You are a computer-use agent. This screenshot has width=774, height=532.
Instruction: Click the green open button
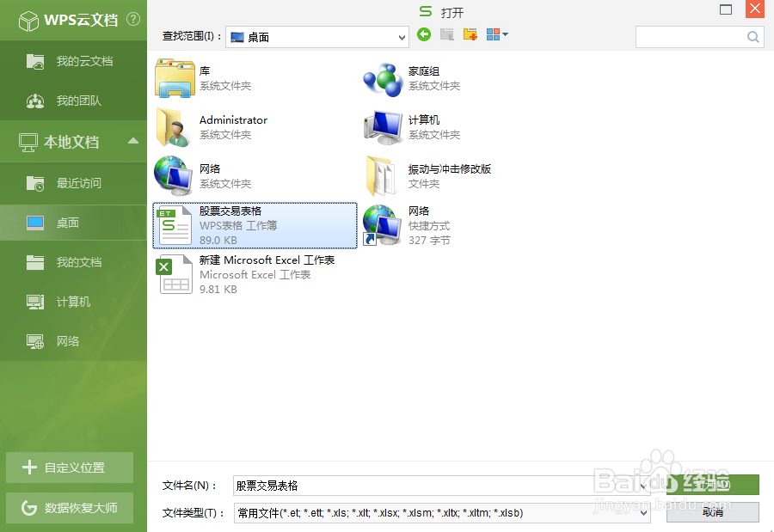point(713,485)
